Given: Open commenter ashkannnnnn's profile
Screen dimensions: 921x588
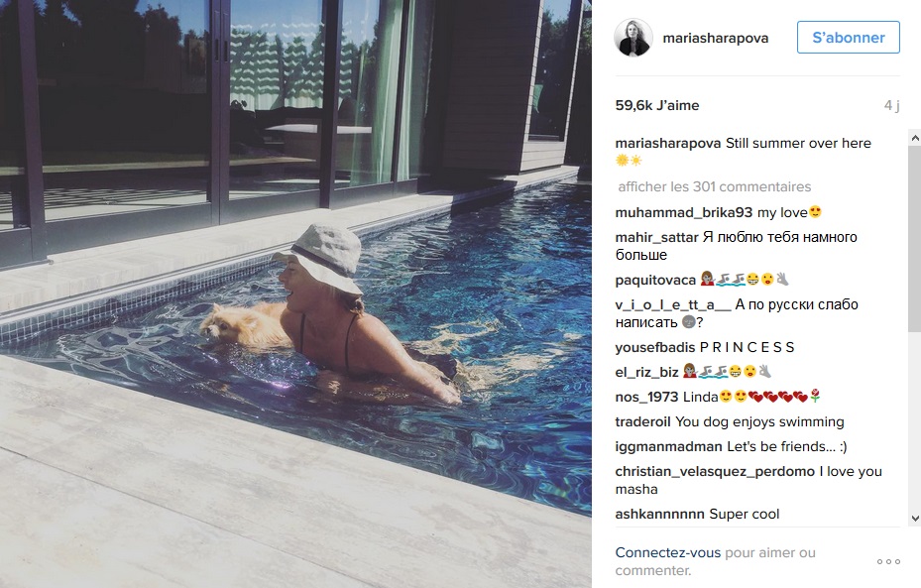Looking at the screenshot, I should pyautogui.click(x=659, y=514).
